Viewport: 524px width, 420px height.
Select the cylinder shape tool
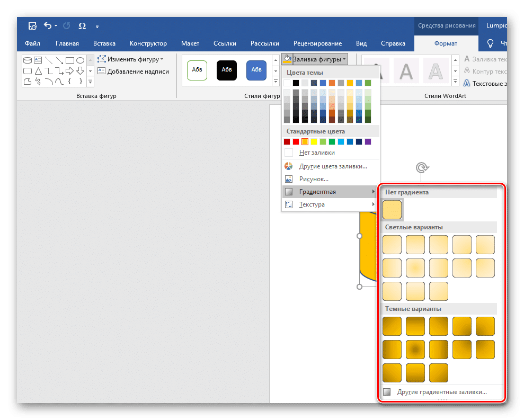pyautogui.click(x=27, y=60)
